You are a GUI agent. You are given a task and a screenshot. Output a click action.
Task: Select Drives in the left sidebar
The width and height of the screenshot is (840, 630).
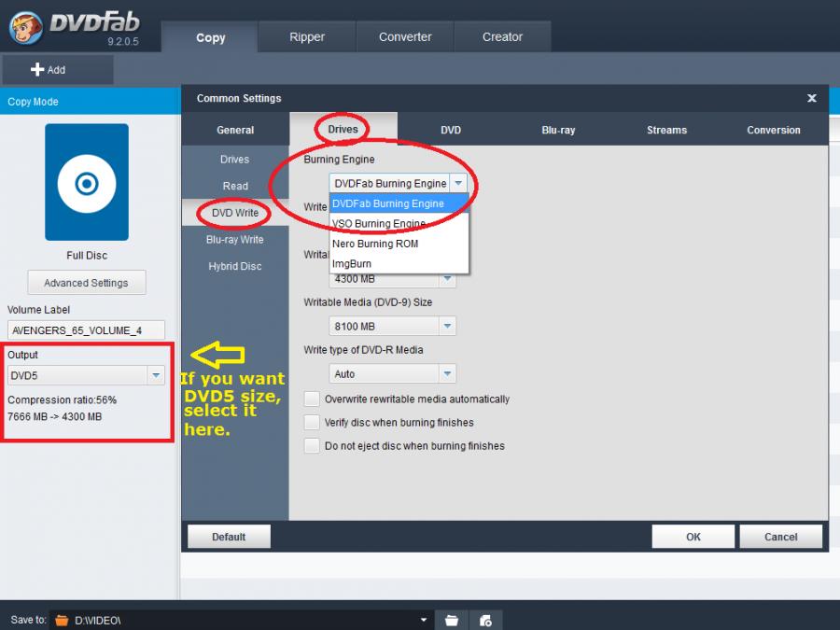(x=234, y=159)
